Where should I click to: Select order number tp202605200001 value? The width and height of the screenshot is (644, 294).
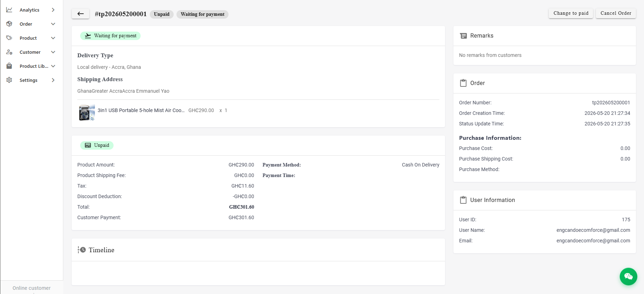click(611, 103)
